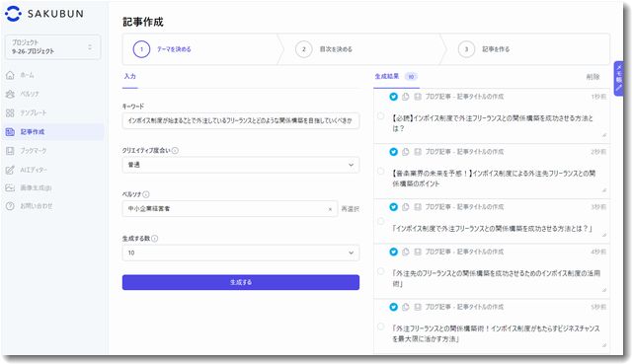Open the クリエイティブ度合い dropdown showing 普通
The width and height of the screenshot is (632, 364).
tap(241, 165)
